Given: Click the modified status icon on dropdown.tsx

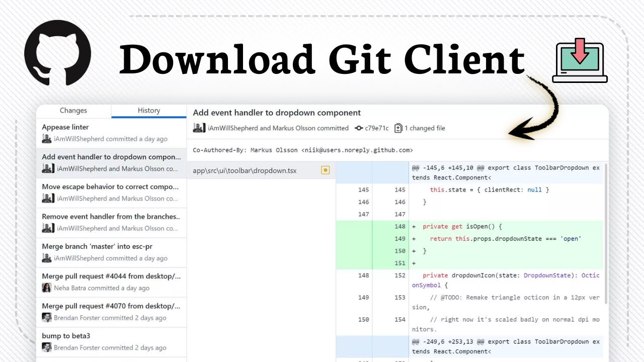Looking at the screenshot, I should (326, 170).
